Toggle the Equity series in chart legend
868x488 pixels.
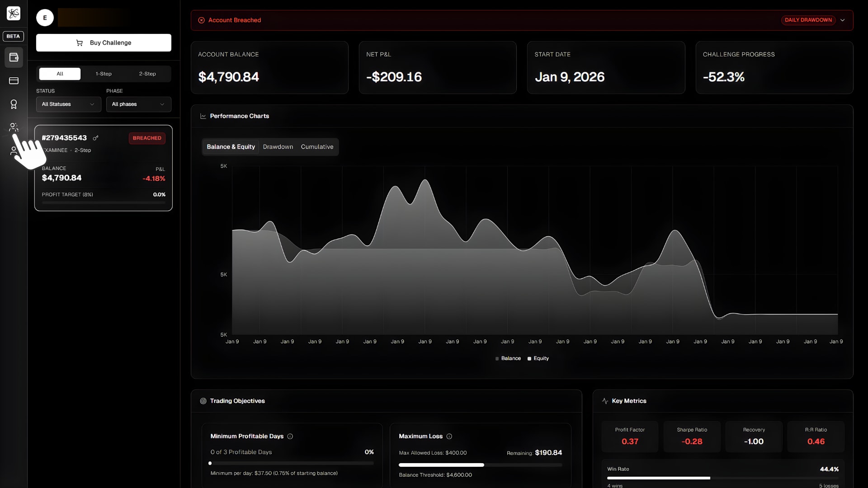[x=538, y=358]
